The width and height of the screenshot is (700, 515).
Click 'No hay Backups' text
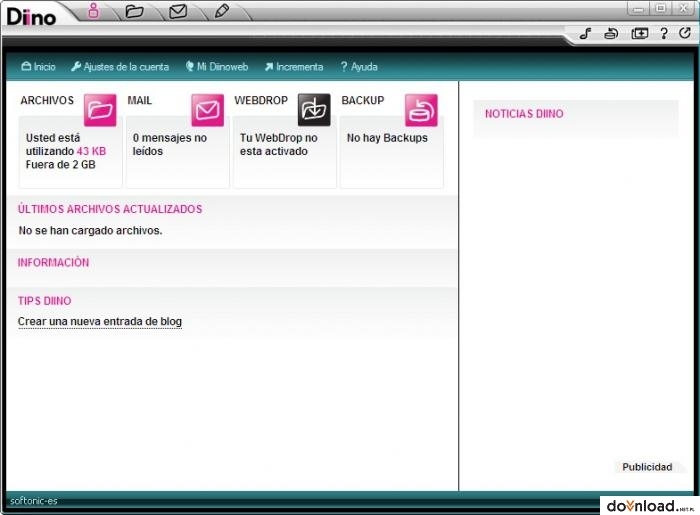(387, 138)
